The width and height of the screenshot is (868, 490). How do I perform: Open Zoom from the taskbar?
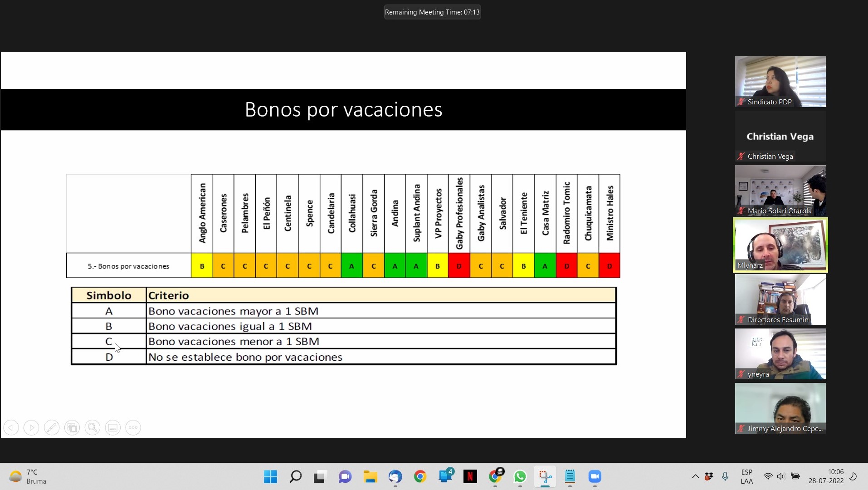pos(595,476)
